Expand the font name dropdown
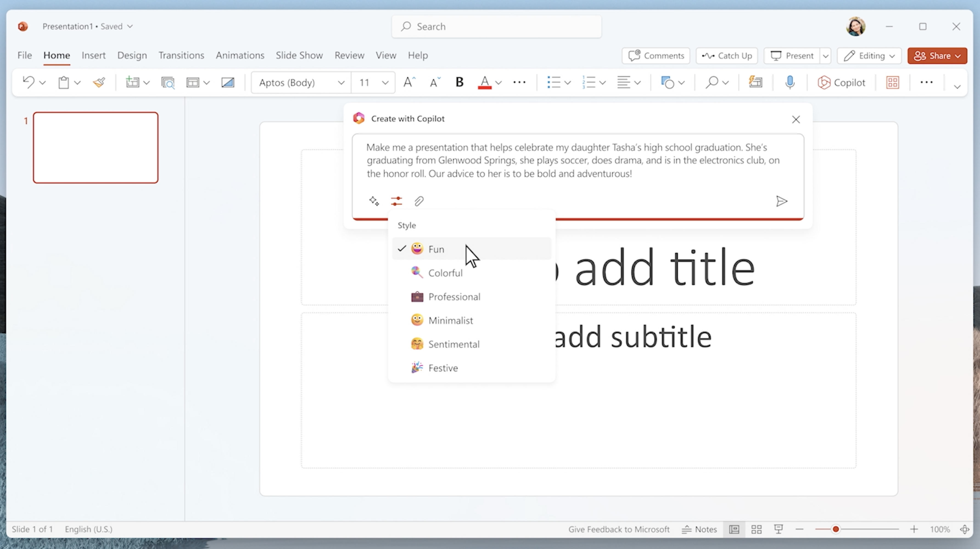This screenshot has height=549, width=980. [x=341, y=83]
